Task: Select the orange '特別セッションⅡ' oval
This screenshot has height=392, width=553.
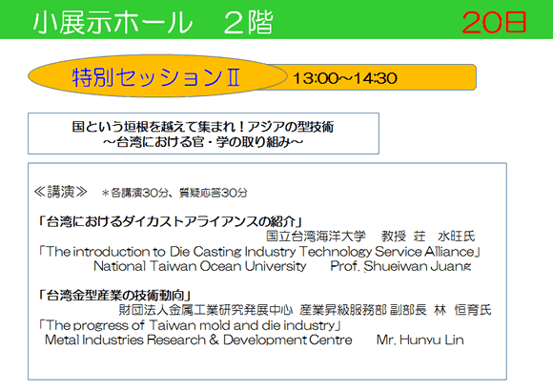Action: coord(157,76)
